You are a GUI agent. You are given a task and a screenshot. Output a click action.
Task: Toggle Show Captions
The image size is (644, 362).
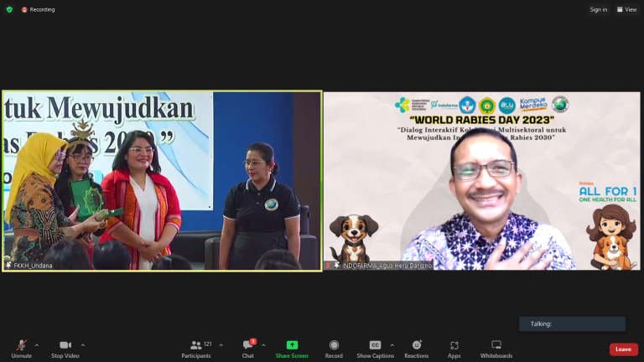pos(375,348)
